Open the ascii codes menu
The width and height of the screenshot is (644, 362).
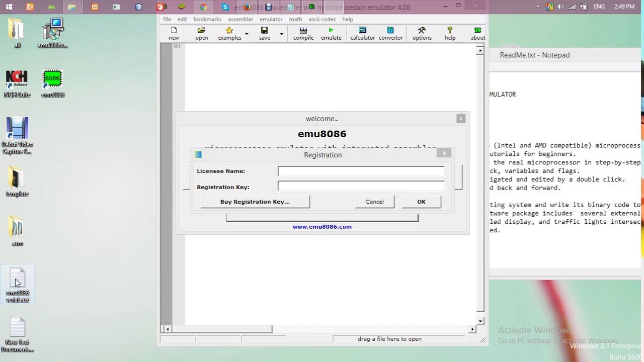(x=322, y=19)
